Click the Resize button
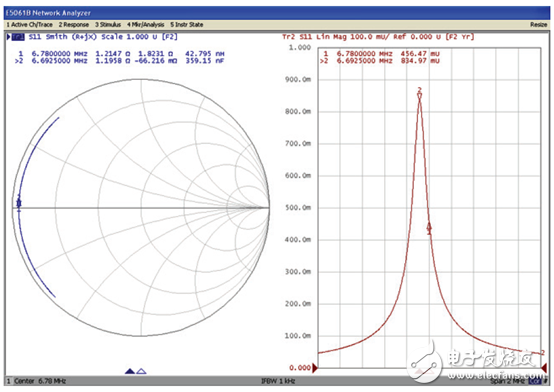 pyautogui.click(x=538, y=24)
